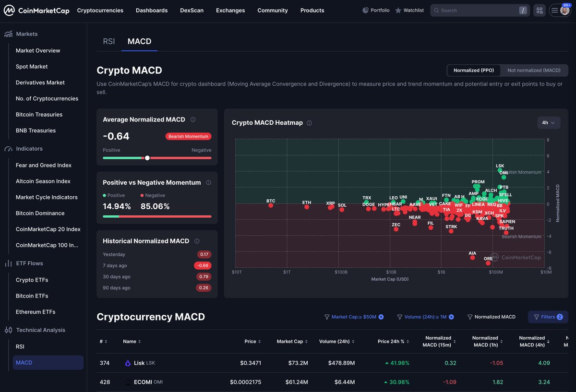Image resolution: width=576 pixels, height=392 pixels.
Task: Click 7 days ago value -0.66
Action: pos(203,265)
